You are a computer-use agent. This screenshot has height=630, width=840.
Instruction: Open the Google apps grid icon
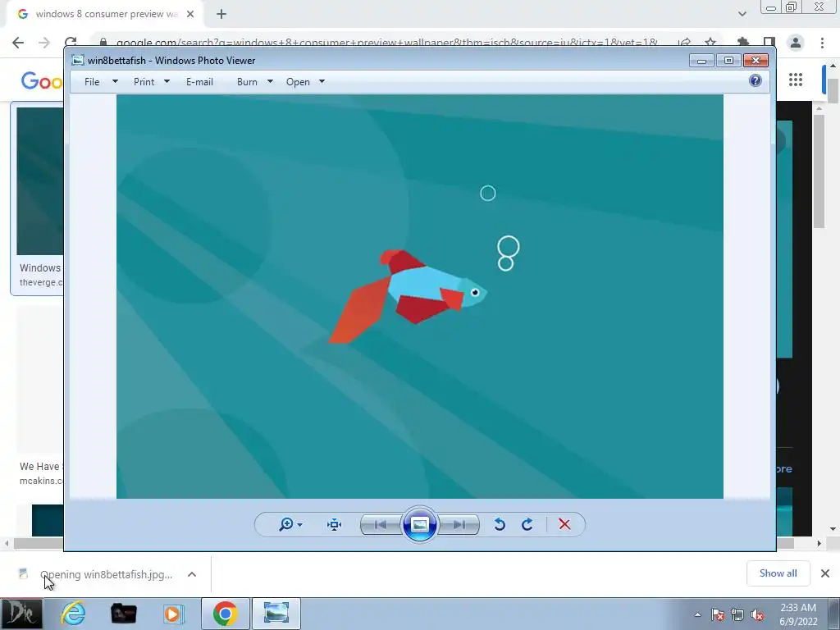click(x=796, y=80)
